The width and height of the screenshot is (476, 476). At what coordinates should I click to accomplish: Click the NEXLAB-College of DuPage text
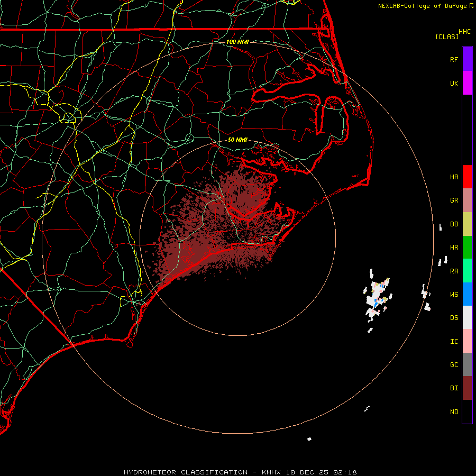(422, 6)
